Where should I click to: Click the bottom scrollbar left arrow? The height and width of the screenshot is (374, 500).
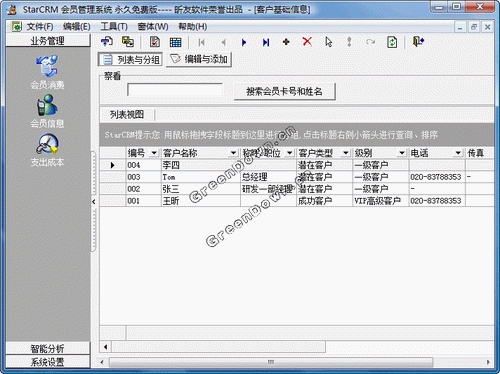click(x=102, y=362)
